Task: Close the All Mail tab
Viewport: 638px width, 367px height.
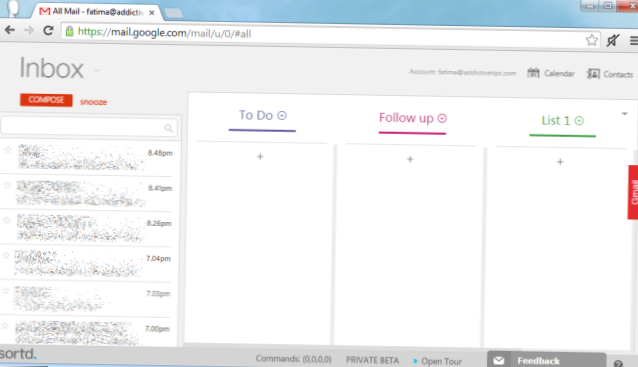Action: tap(152, 13)
